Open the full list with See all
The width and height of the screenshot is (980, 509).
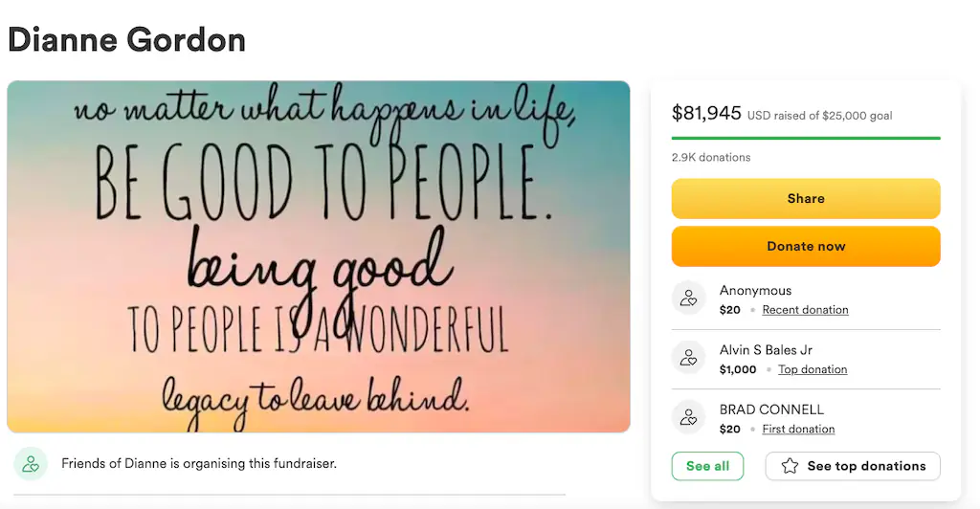click(x=708, y=466)
